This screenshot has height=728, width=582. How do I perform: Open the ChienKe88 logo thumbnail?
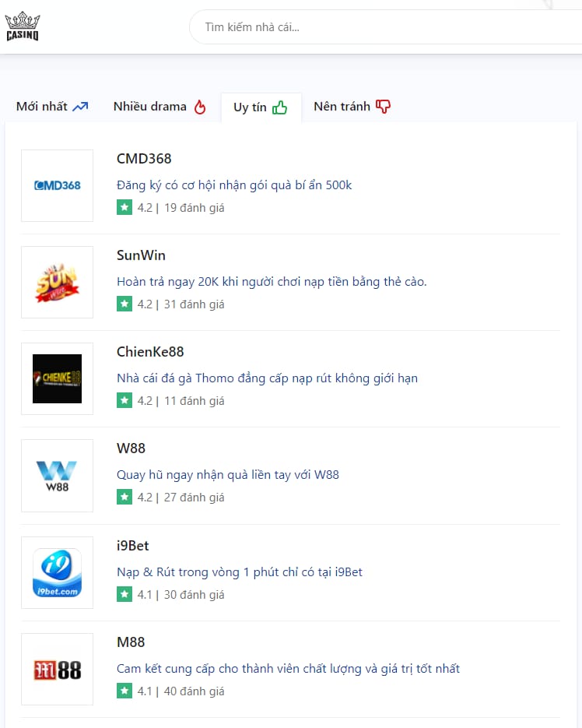pyautogui.click(x=57, y=379)
